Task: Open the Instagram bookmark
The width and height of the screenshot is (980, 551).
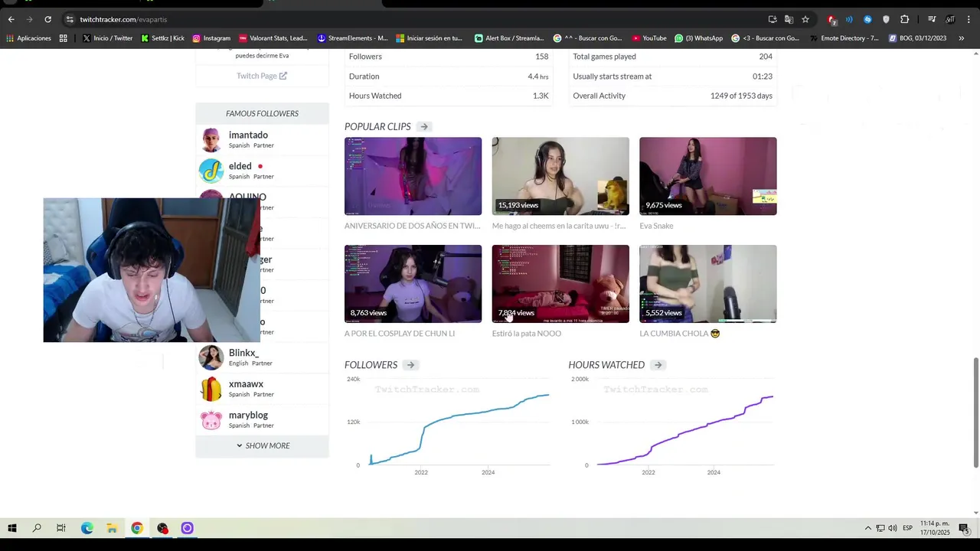Action: point(211,38)
